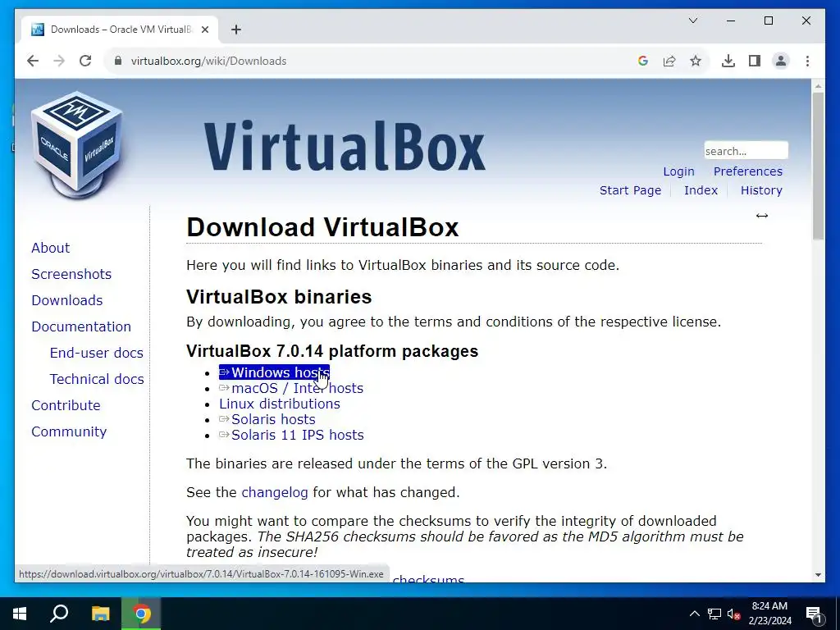Download Solaris hosts package
The width and height of the screenshot is (840, 630).
click(x=267, y=419)
